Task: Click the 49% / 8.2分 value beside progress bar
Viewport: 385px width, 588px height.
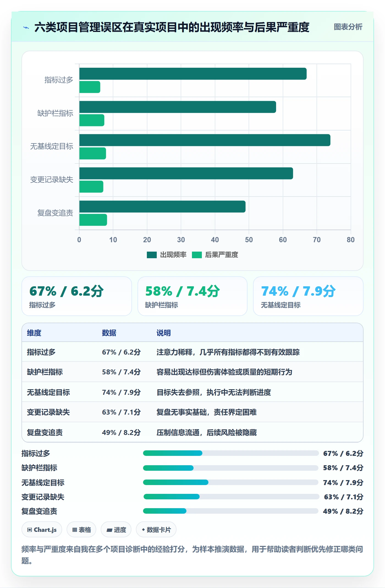Action: pos(343,511)
